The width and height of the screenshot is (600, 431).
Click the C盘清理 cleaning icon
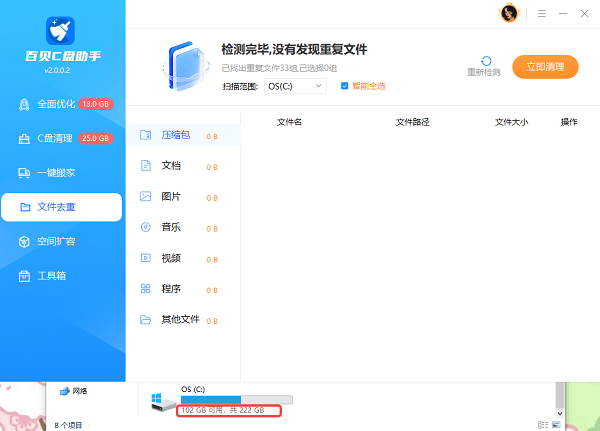24,139
